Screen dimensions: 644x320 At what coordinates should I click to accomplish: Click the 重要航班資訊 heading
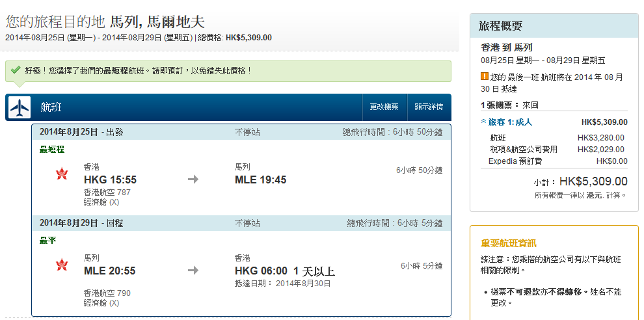[x=508, y=243]
